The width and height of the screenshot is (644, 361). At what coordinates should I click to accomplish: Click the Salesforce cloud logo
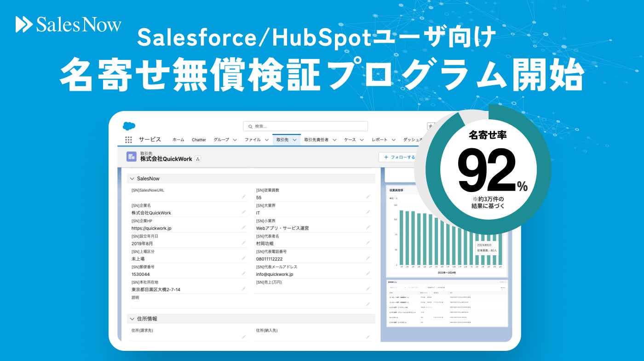129,126
